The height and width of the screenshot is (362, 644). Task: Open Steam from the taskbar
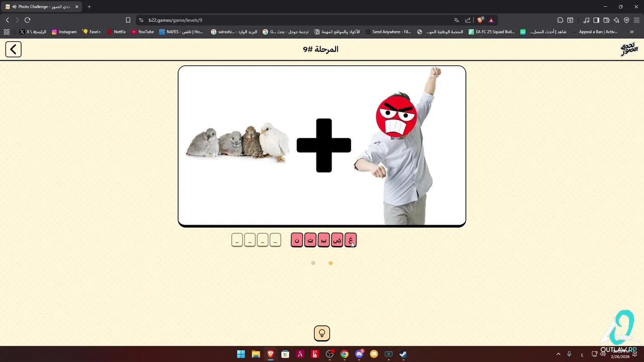(x=403, y=354)
